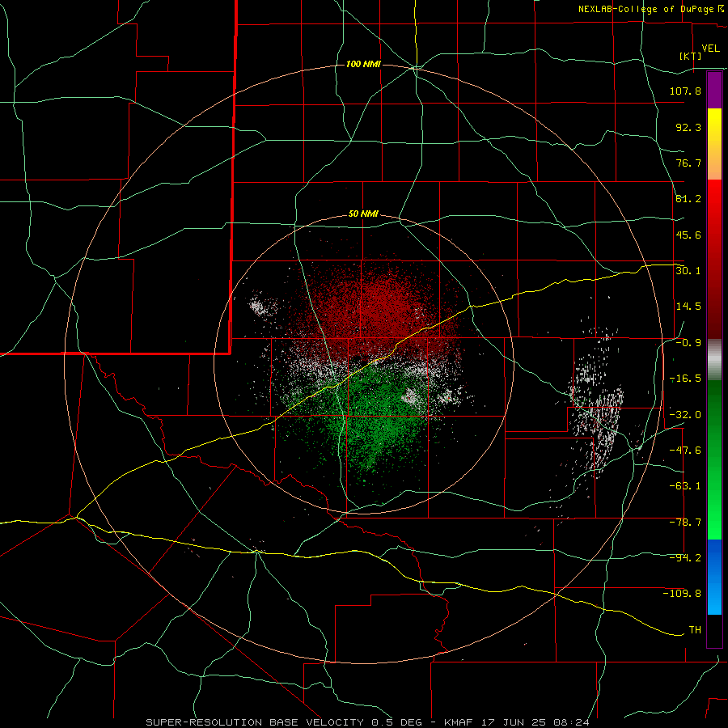This screenshot has width=728, height=728.
Task: Click the Super-Resolution Base Velocity caption
Action: 368,722
